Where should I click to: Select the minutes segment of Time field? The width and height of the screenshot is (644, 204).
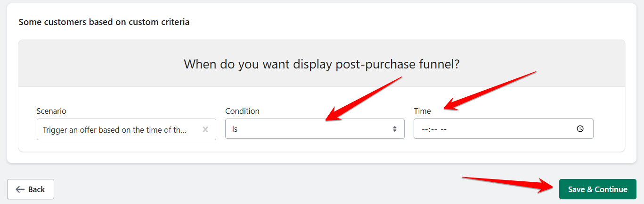click(433, 129)
